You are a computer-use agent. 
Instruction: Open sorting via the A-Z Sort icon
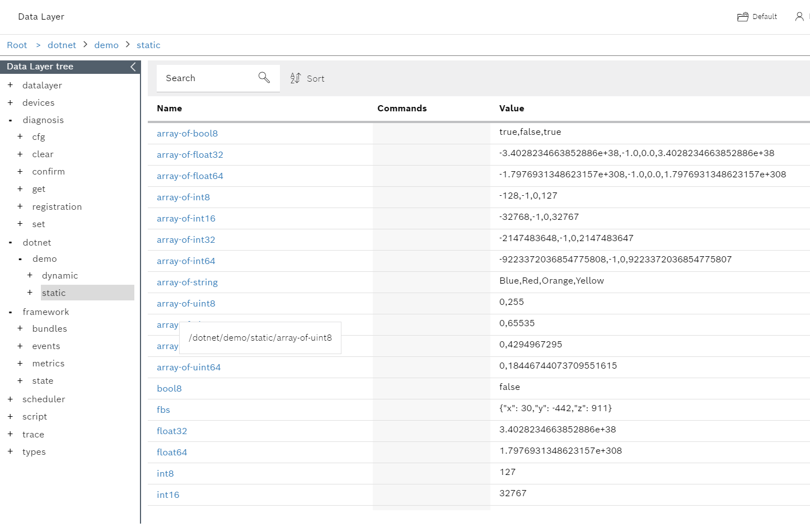[x=296, y=78]
